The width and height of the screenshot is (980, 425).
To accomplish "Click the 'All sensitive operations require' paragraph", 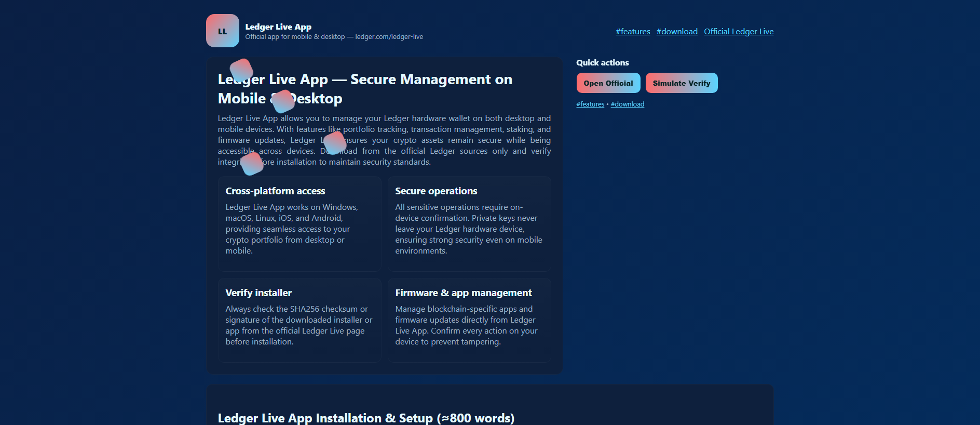I will (x=469, y=229).
